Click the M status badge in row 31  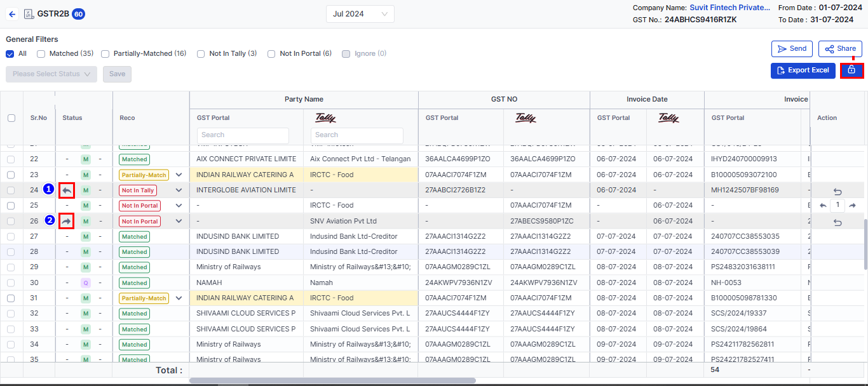[86, 298]
